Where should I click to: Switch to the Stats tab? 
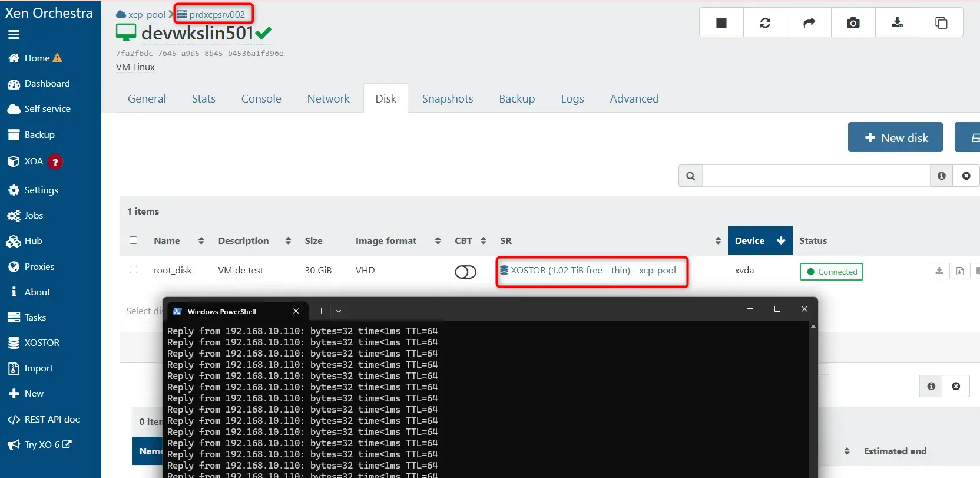[x=204, y=99]
